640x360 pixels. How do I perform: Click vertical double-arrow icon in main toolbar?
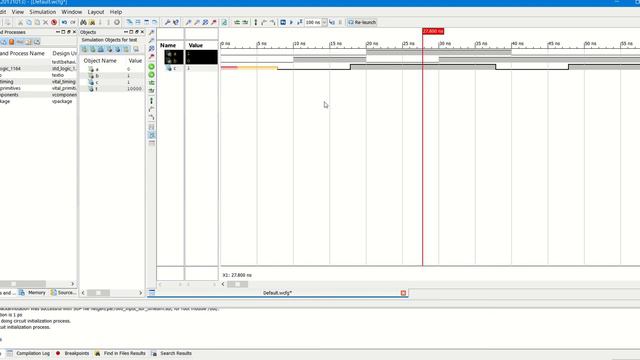click(256, 22)
